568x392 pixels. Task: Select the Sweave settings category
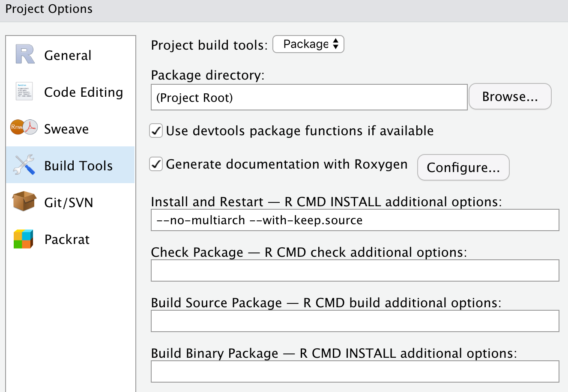coord(66,128)
